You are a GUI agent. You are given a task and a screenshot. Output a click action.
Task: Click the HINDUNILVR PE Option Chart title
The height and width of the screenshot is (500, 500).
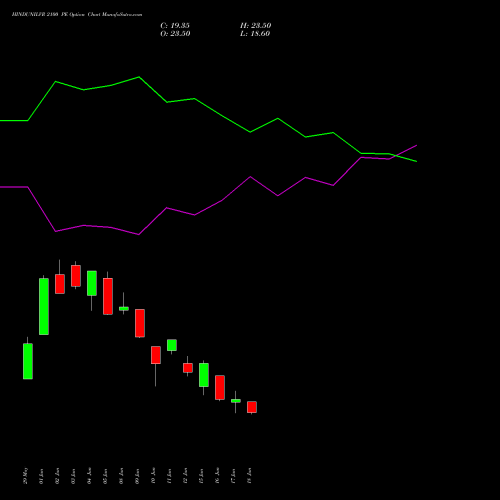tap(77, 15)
